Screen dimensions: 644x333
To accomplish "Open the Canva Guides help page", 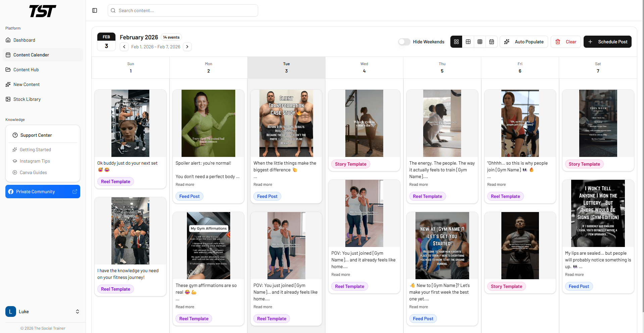I will [x=33, y=172].
